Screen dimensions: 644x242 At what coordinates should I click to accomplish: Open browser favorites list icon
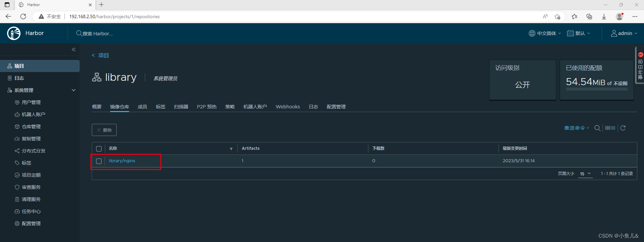574,16
